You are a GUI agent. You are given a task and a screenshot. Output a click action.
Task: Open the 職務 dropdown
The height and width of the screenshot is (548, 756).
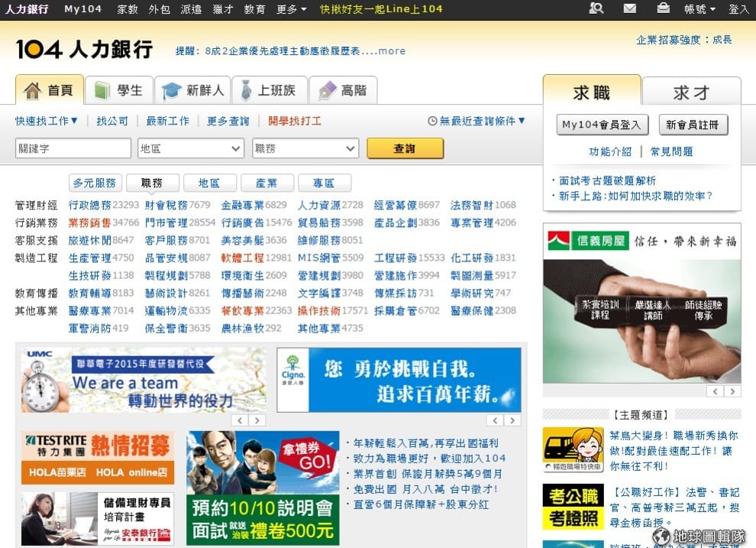(x=305, y=148)
